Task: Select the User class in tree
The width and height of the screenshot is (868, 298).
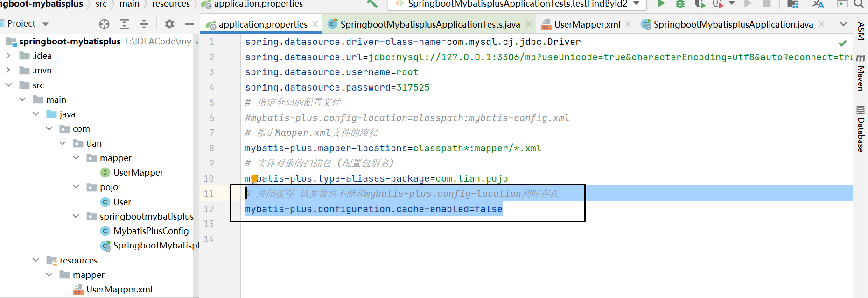Action: (122, 202)
